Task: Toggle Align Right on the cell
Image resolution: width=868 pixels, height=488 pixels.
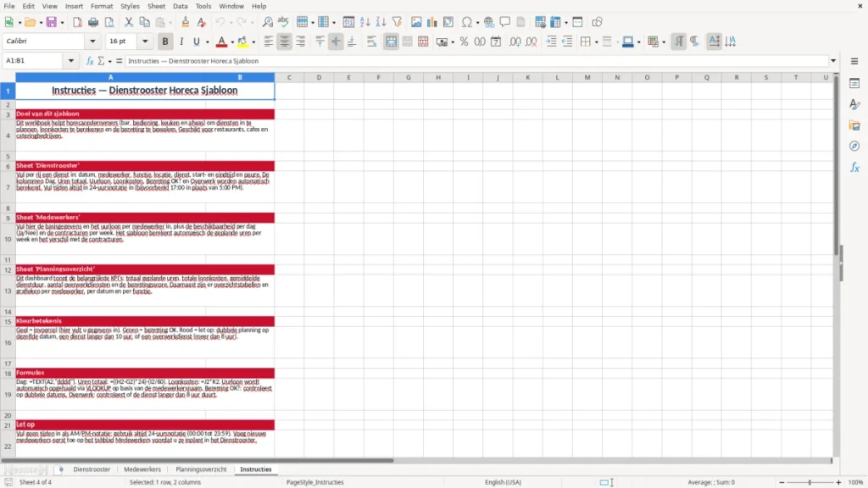Action: [x=301, y=42]
